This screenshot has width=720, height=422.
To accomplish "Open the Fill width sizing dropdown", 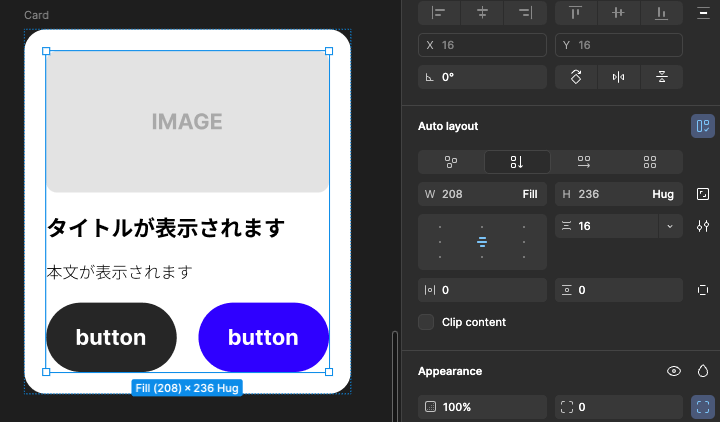I will [x=529, y=194].
